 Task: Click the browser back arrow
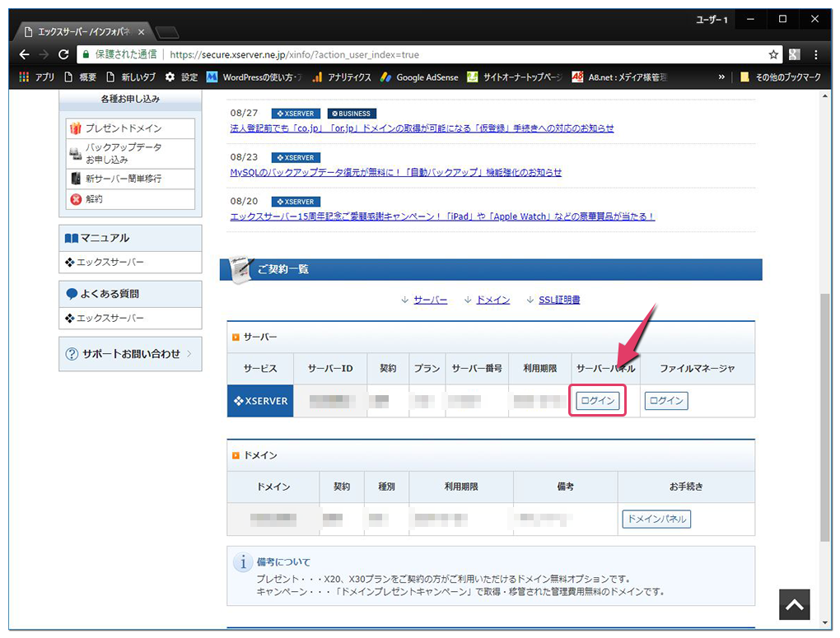pos(24,55)
